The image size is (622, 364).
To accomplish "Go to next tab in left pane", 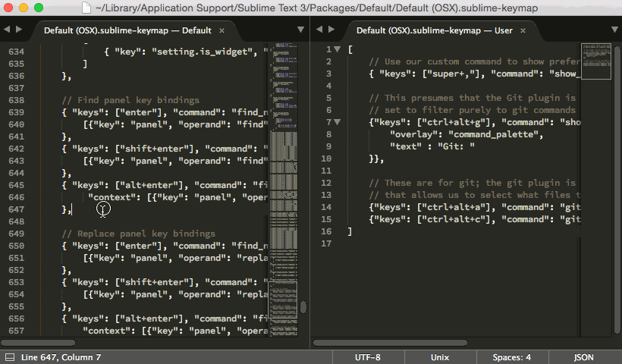I will point(19,30).
